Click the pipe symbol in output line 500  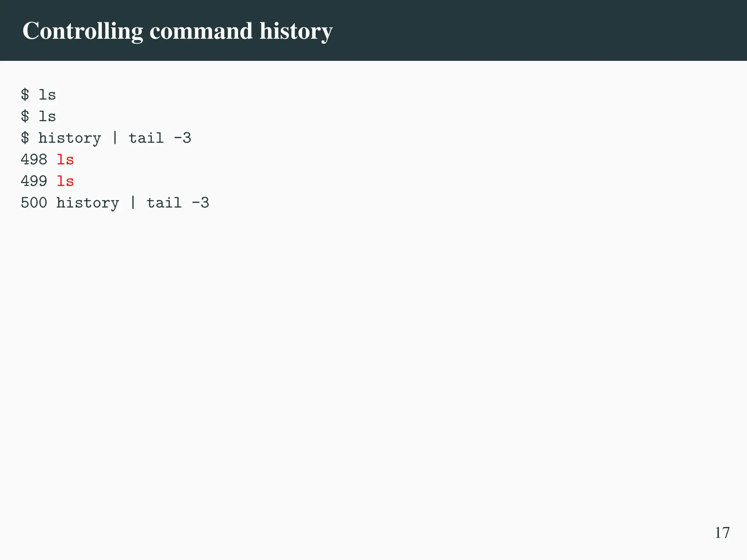133,203
